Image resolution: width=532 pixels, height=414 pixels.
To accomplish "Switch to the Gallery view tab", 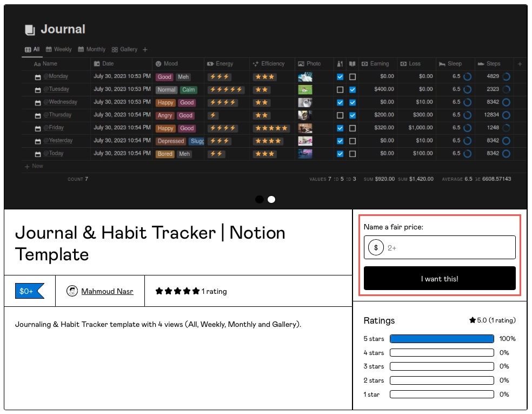I will [124, 50].
